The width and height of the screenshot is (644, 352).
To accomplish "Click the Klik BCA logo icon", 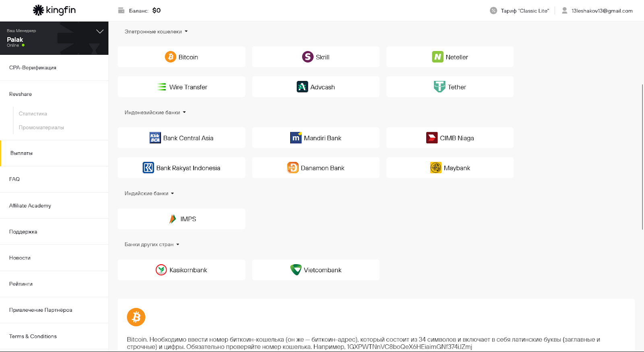I will point(155,138).
